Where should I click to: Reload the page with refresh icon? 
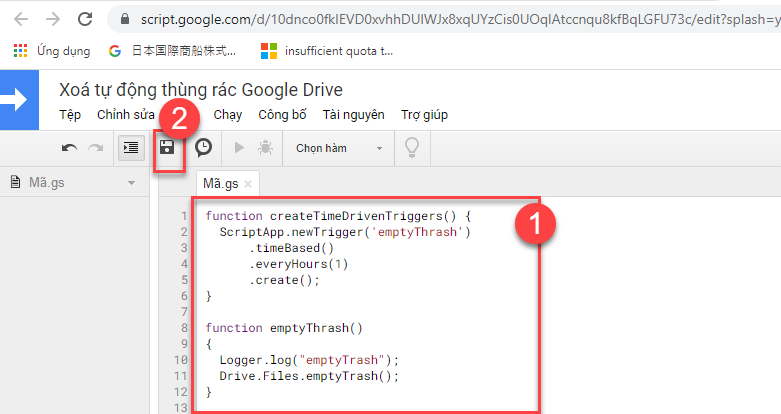[x=85, y=19]
